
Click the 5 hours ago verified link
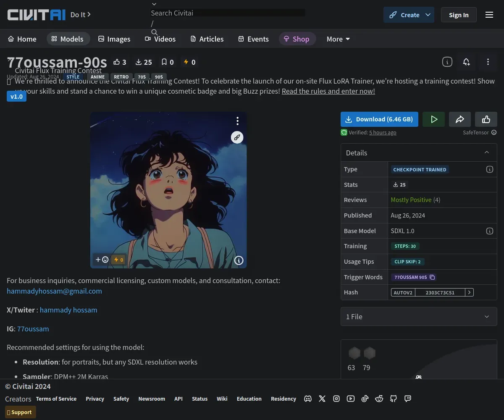click(x=383, y=132)
